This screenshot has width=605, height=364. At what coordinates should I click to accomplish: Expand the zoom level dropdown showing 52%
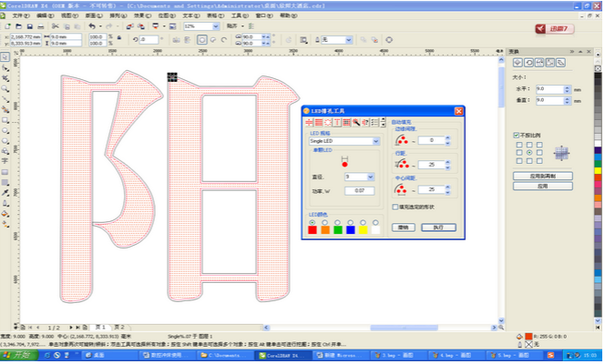click(x=217, y=26)
